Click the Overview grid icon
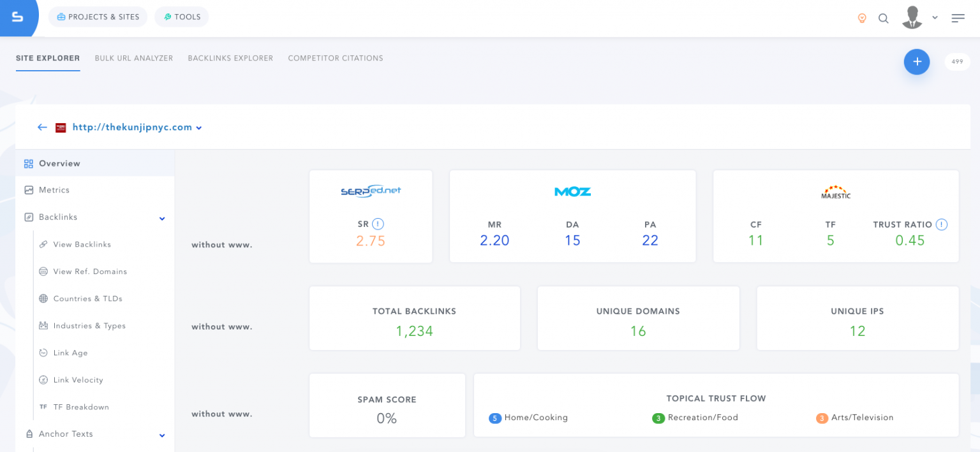This screenshot has width=980, height=452. [29, 164]
